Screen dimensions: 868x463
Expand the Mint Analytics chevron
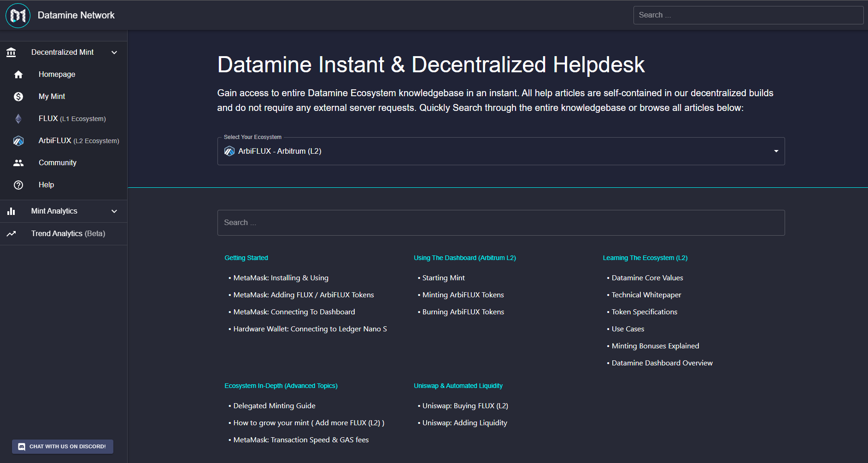(x=114, y=211)
